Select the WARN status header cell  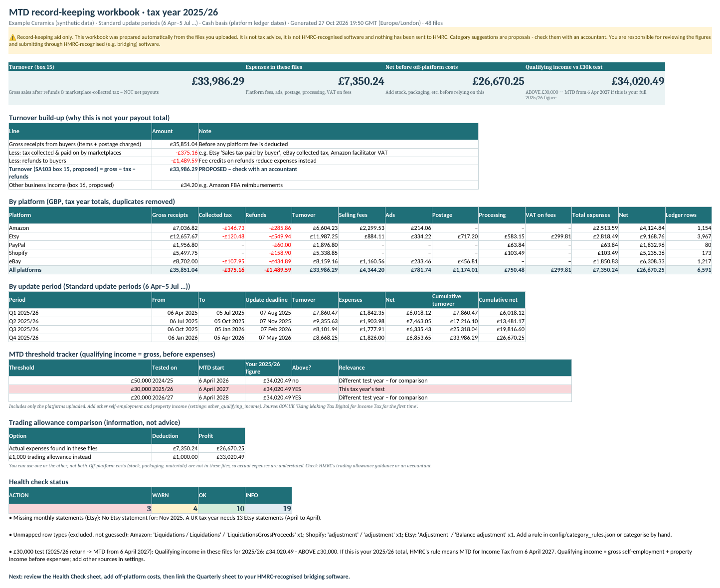coord(175,495)
